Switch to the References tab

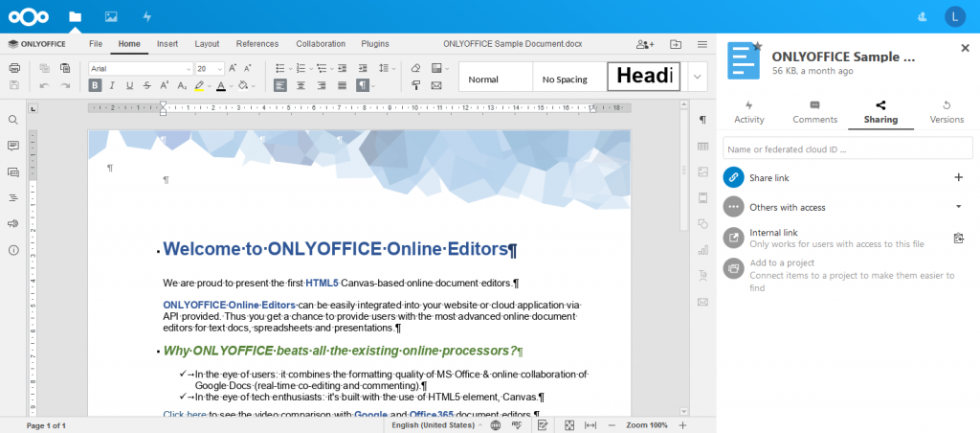257,44
